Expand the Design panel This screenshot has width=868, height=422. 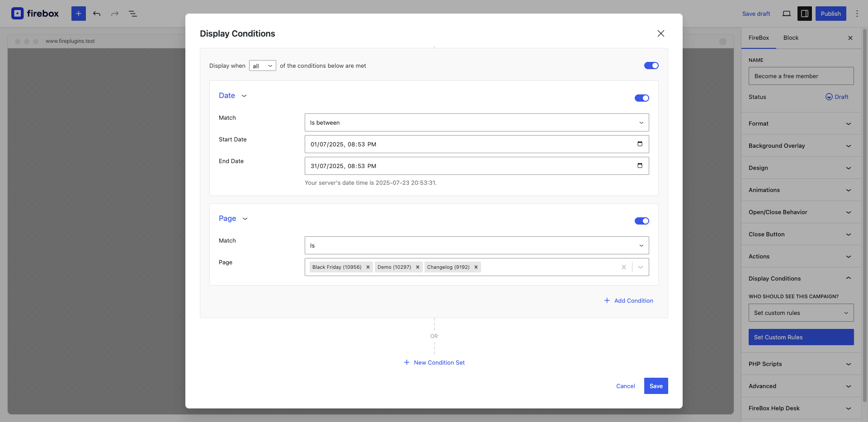click(801, 168)
